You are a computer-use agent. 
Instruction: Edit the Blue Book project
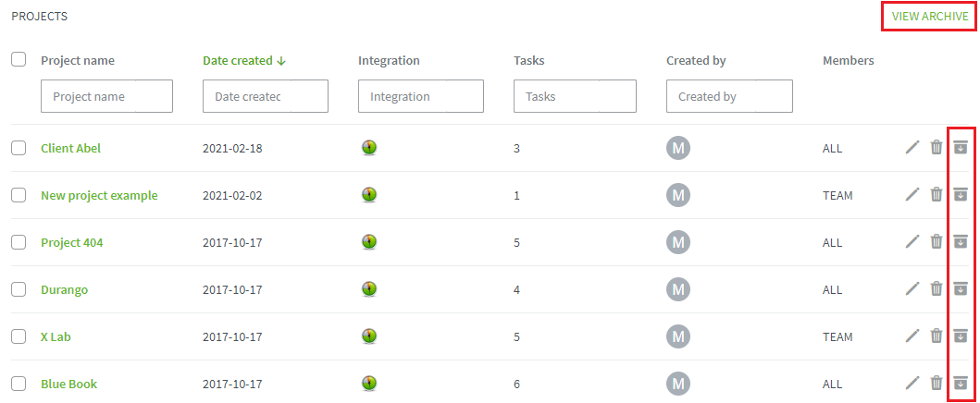click(x=912, y=383)
